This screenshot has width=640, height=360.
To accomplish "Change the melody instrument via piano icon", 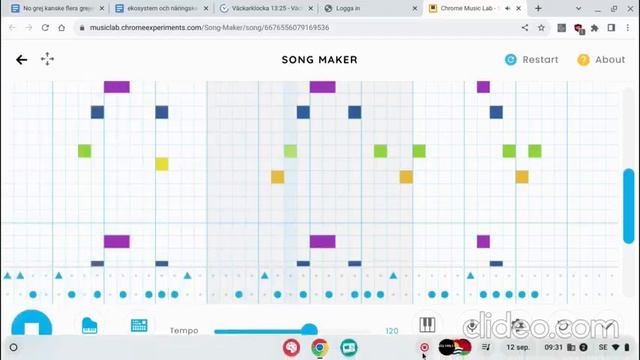I will point(89,325).
